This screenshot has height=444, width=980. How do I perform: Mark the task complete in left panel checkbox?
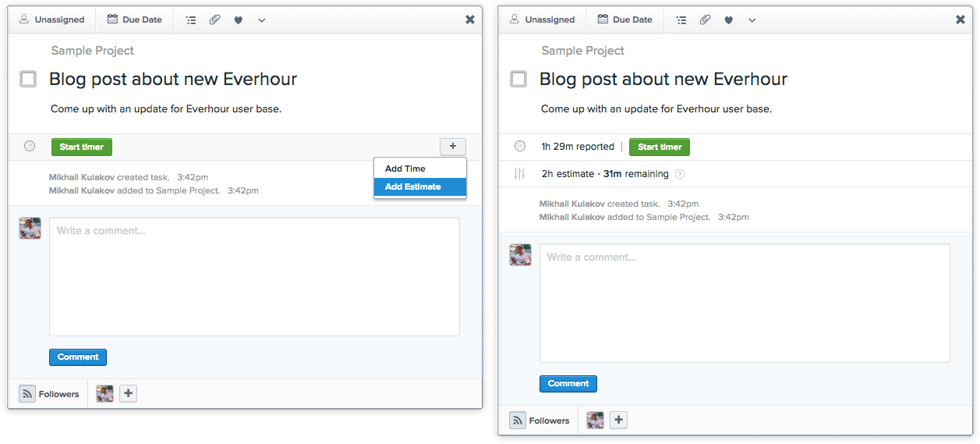pos(28,79)
